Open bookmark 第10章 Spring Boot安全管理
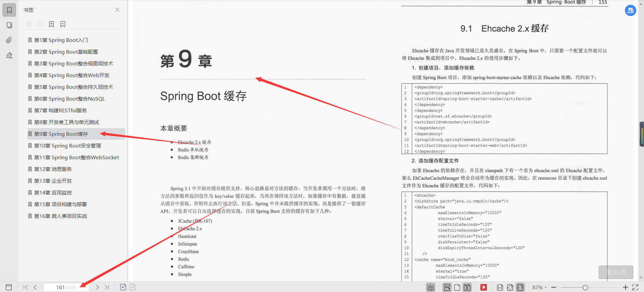The width and height of the screenshot is (644, 292). point(76,145)
